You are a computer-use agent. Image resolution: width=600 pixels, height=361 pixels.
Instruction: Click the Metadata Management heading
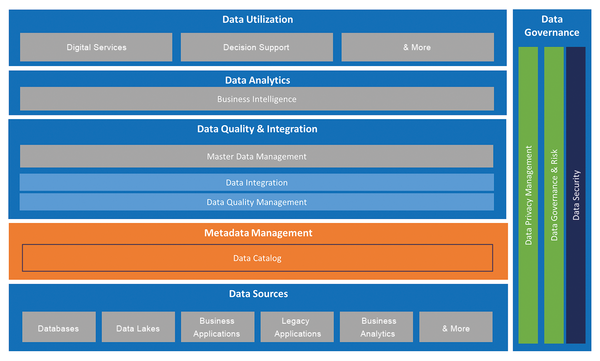[258, 233]
